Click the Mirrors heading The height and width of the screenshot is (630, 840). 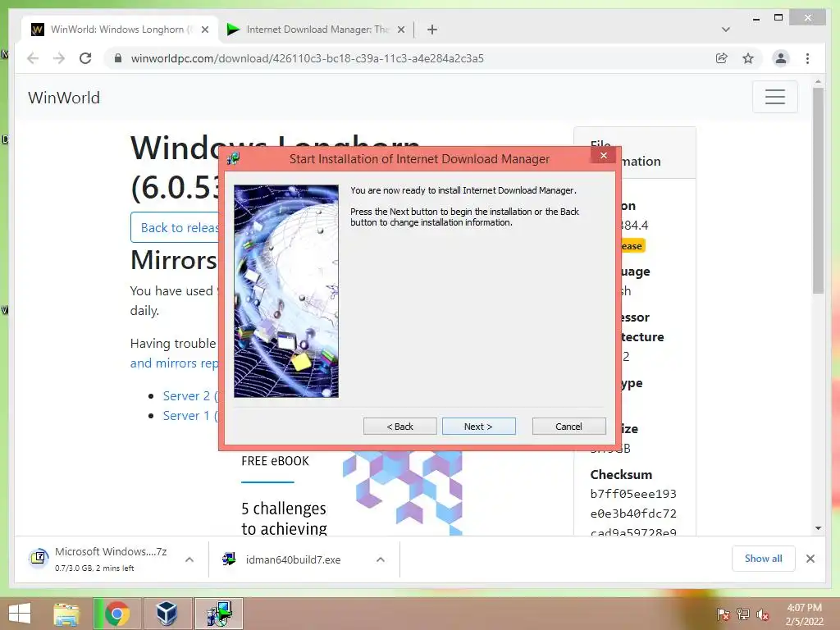174,260
